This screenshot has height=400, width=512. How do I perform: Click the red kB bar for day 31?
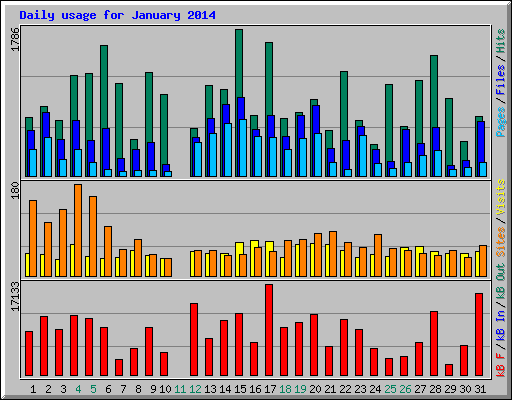tap(479, 335)
